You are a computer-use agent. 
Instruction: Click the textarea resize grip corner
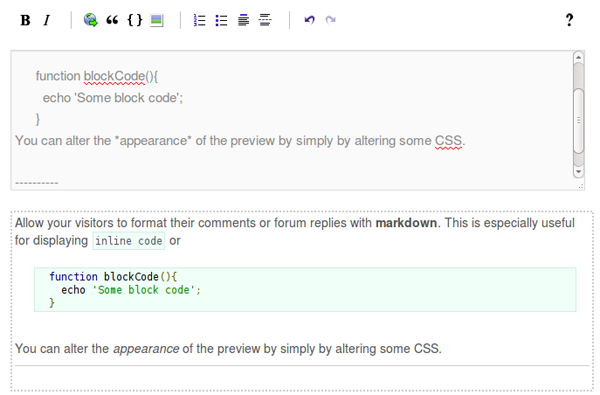(x=581, y=186)
